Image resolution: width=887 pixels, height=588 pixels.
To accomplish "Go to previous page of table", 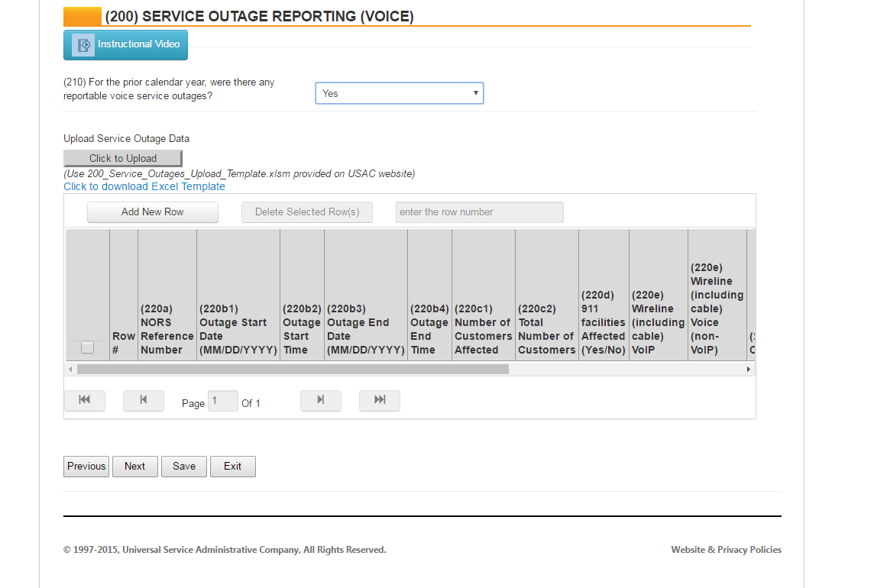I will pyautogui.click(x=143, y=400).
